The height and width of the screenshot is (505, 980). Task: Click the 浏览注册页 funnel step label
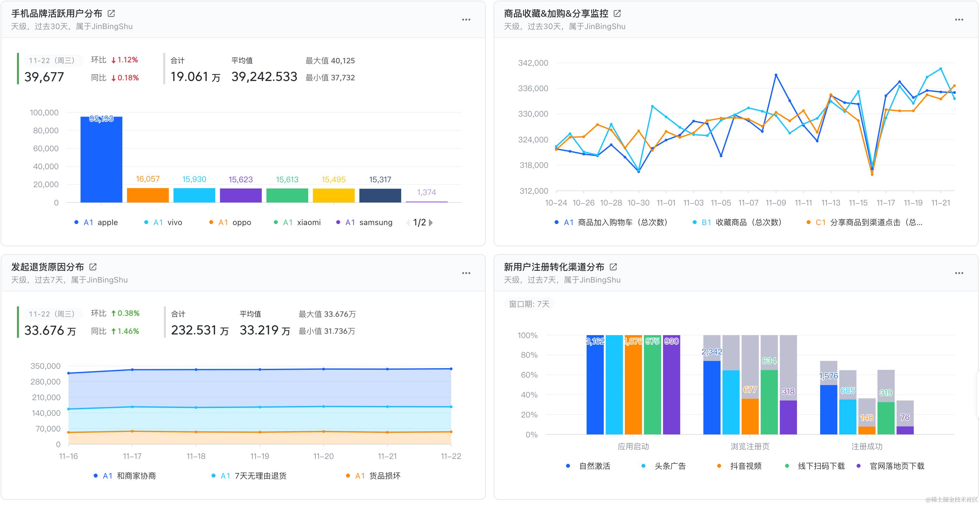tap(750, 447)
